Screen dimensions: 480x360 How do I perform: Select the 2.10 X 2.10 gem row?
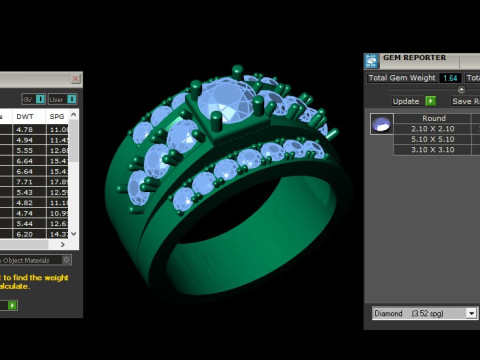(x=433, y=129)
